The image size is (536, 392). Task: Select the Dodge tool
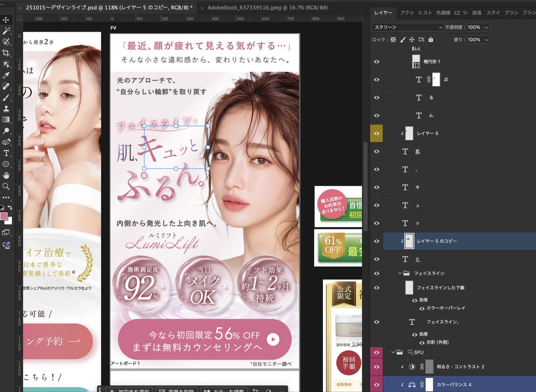coord(6,131)
